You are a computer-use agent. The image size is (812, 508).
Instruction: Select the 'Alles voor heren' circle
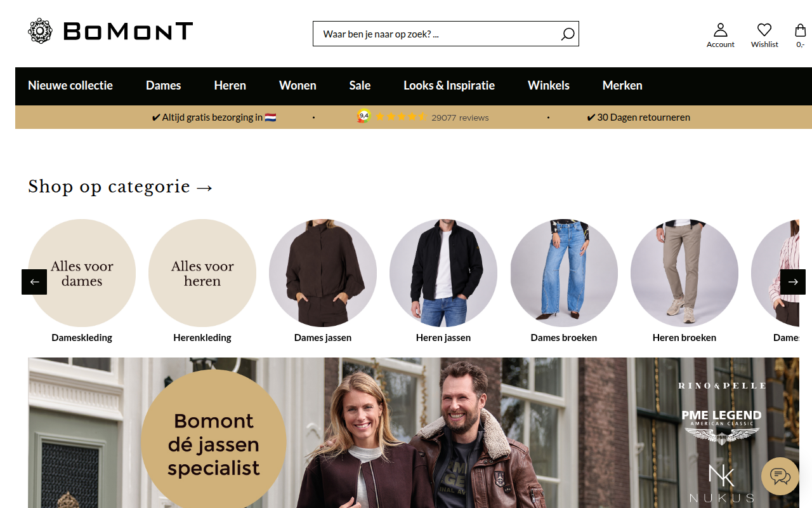click(202, 273)
